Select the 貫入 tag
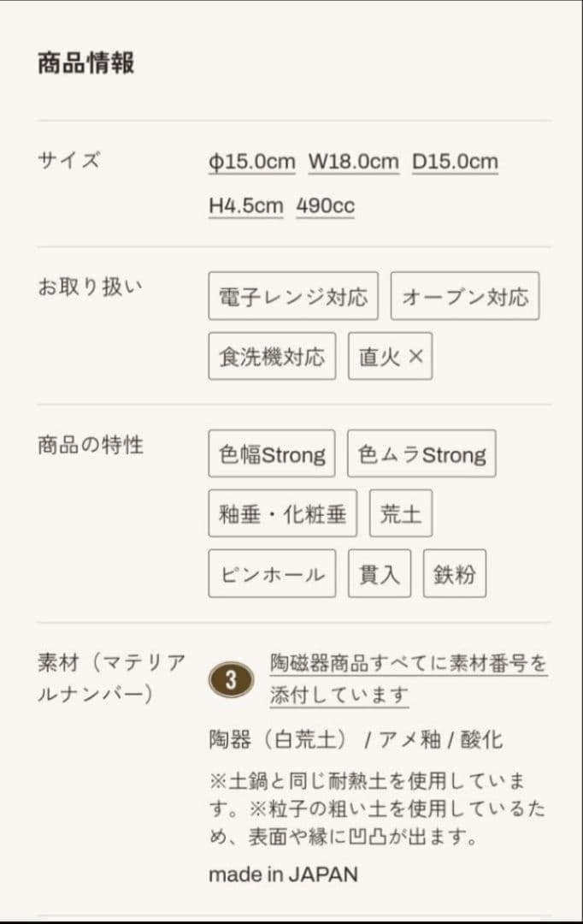 (x=380, y=573)
